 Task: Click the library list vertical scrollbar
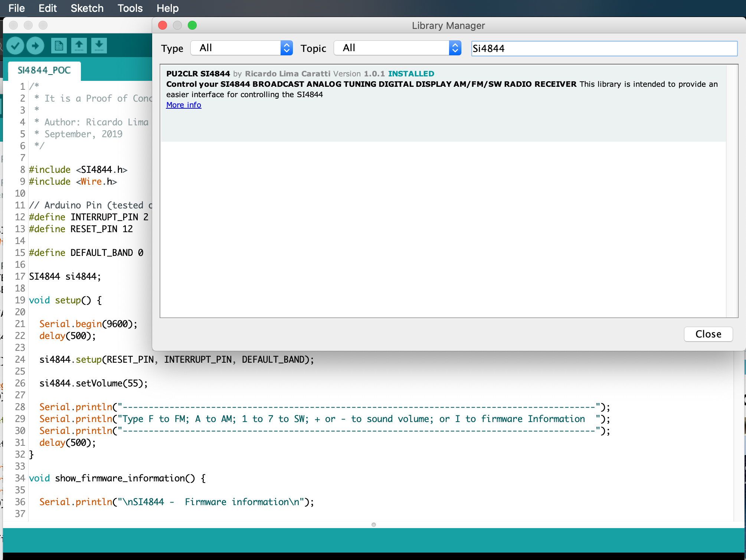click(732, 191)
